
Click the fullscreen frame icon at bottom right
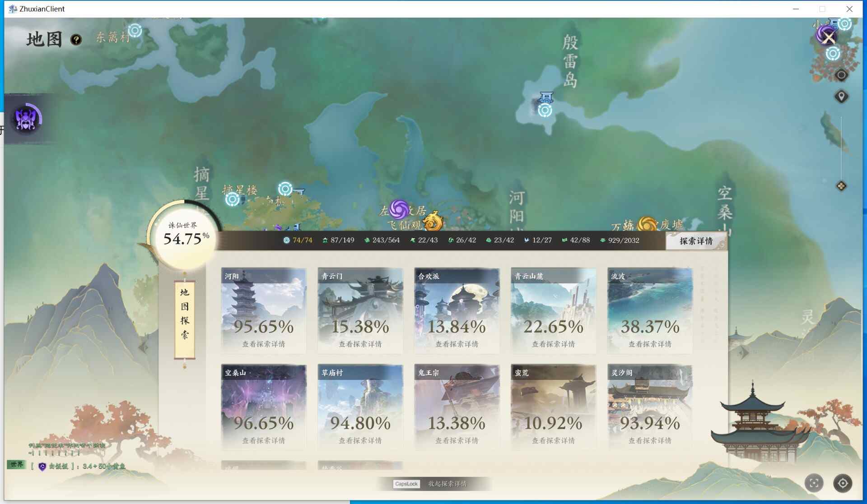coord(814,483)
